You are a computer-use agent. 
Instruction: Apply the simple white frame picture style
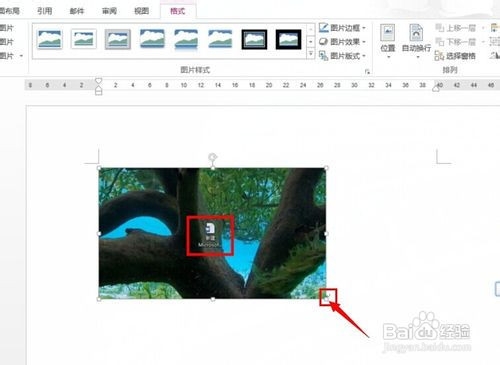coord(50,39)
